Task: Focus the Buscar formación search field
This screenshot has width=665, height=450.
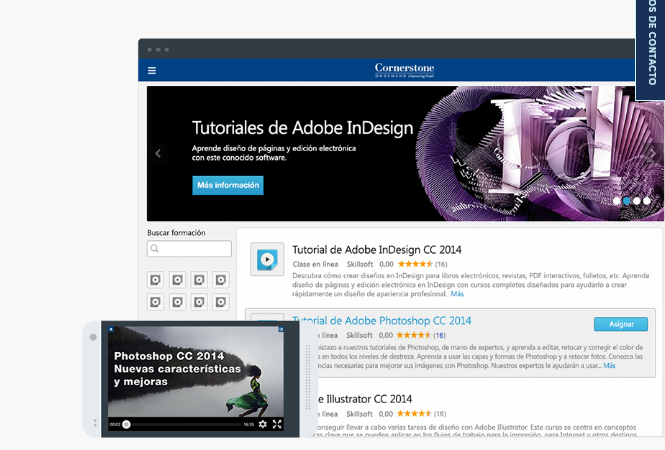Action: (189, 249)
